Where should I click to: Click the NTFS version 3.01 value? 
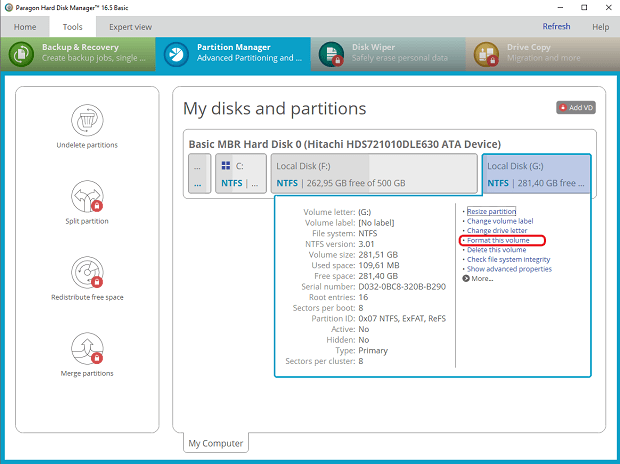tap(366, 244)
